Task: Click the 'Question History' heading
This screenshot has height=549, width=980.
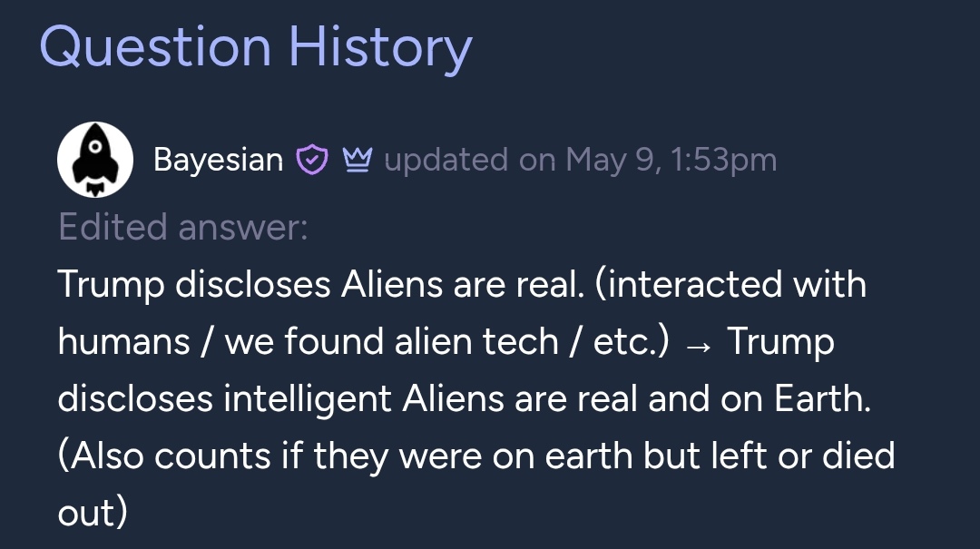Action: [x=256, y=47]
